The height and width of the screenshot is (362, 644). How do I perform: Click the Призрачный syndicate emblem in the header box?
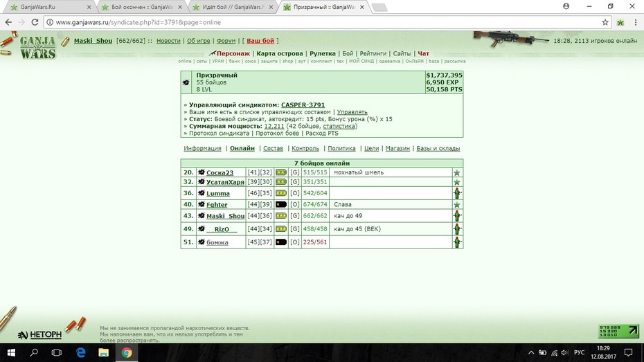186,82
